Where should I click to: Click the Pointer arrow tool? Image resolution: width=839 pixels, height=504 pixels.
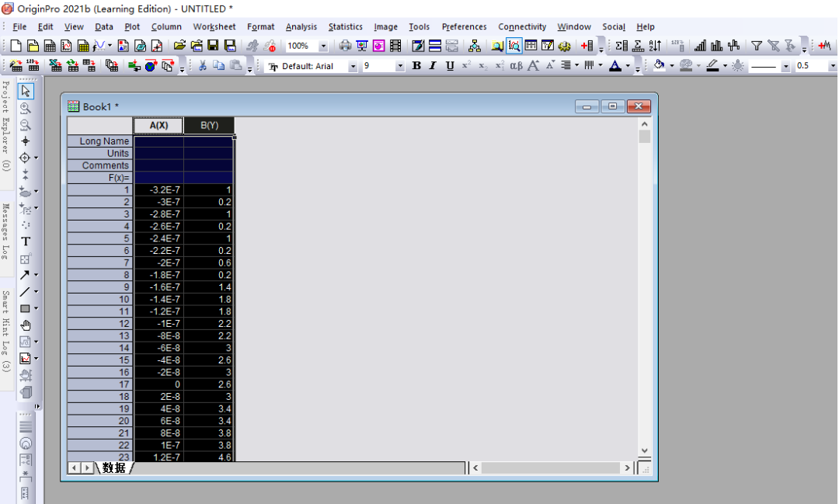pos(26,92)
